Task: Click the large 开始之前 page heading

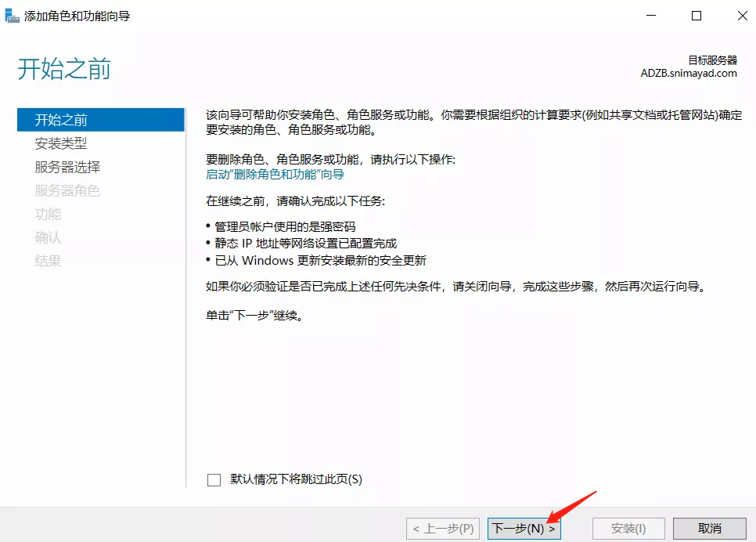Action: tap(64, 69)
